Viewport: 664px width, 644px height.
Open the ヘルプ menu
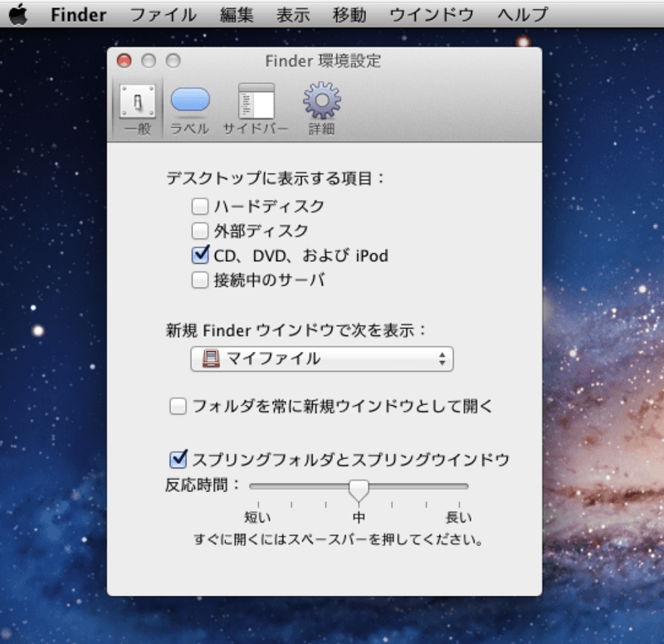point(523,15)
